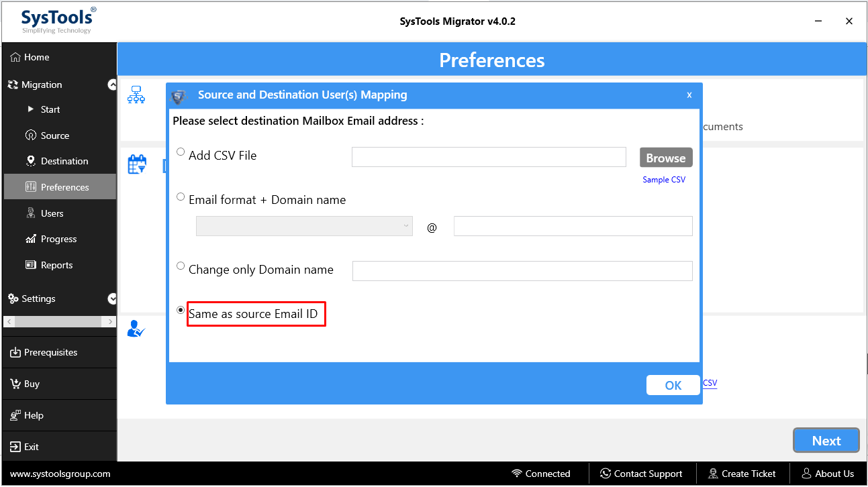The width and height of the screenshot is (868, 487).
Task: Select the Add CSV File radio option
Action: (x=181, y=152)
